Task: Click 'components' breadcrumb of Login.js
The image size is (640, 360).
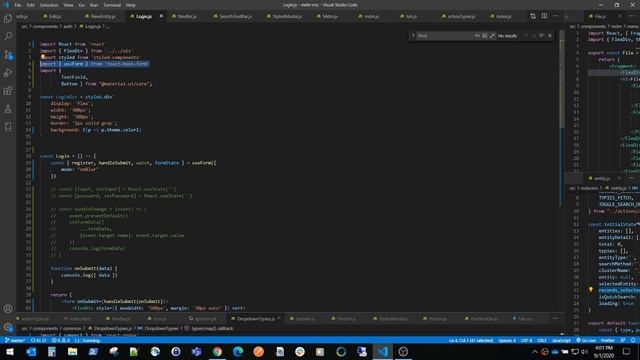Action: (45, 26)
